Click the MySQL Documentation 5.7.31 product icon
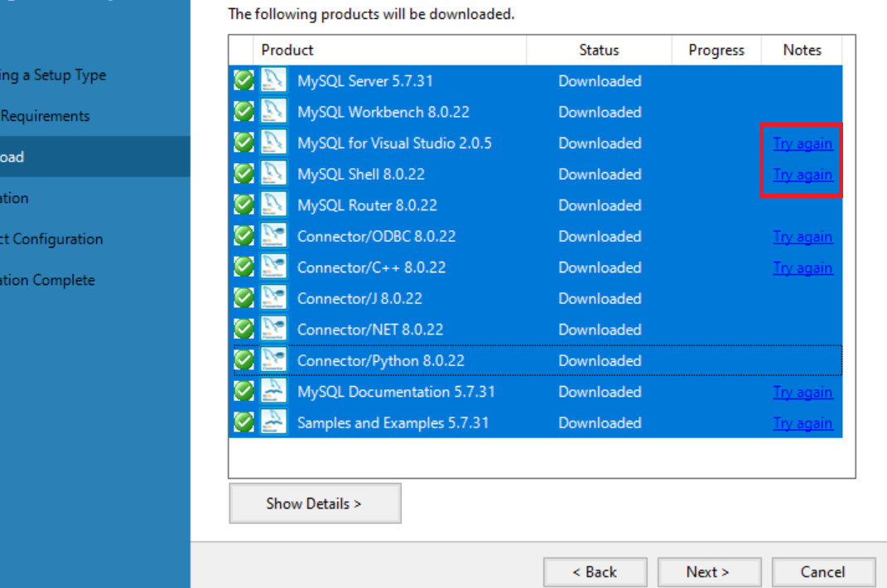Viewport: 887px width, 588px height. point(274,392)
